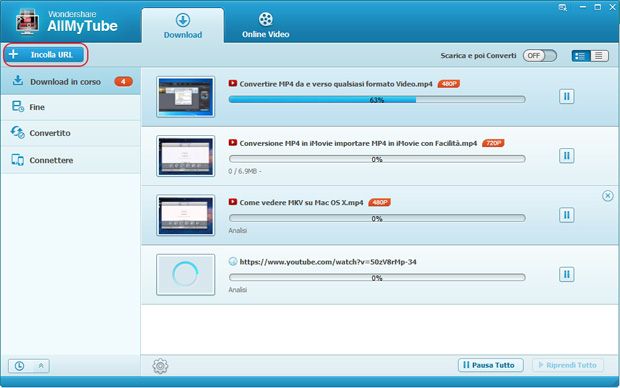Toggle Scarica e poi Converti switch

(539, 56)
